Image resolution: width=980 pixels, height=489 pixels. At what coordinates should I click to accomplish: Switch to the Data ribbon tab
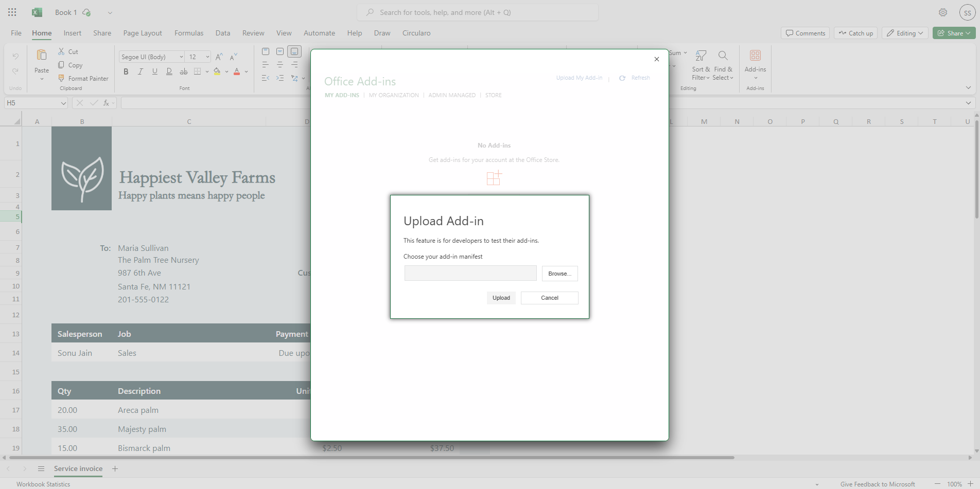(x=222, y=33)
